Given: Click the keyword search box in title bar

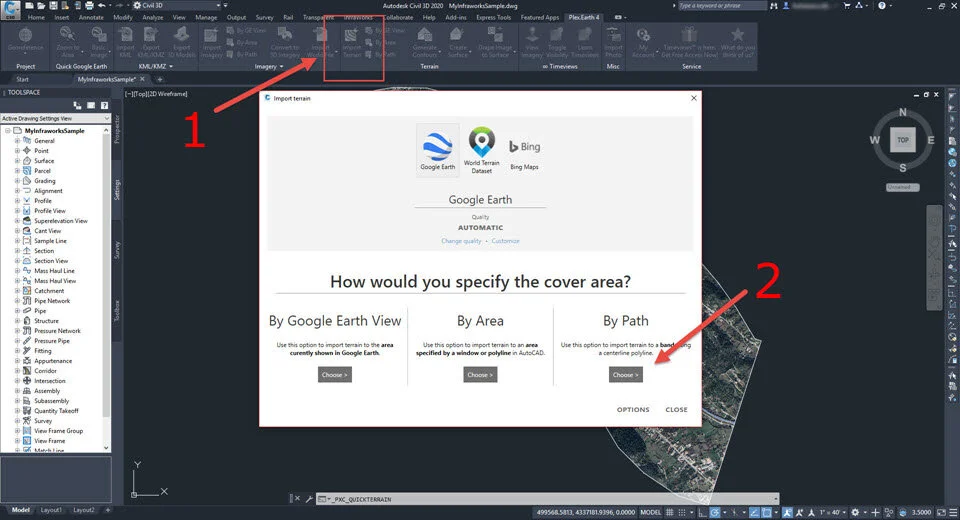Looking at the screenshot, I should coord(722,6).
